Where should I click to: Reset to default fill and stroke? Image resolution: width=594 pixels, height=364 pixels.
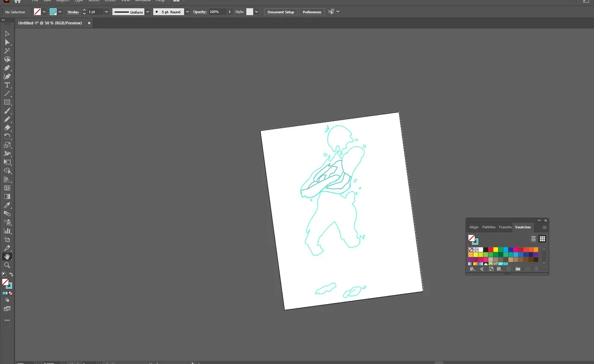click(x=4, y=275)
